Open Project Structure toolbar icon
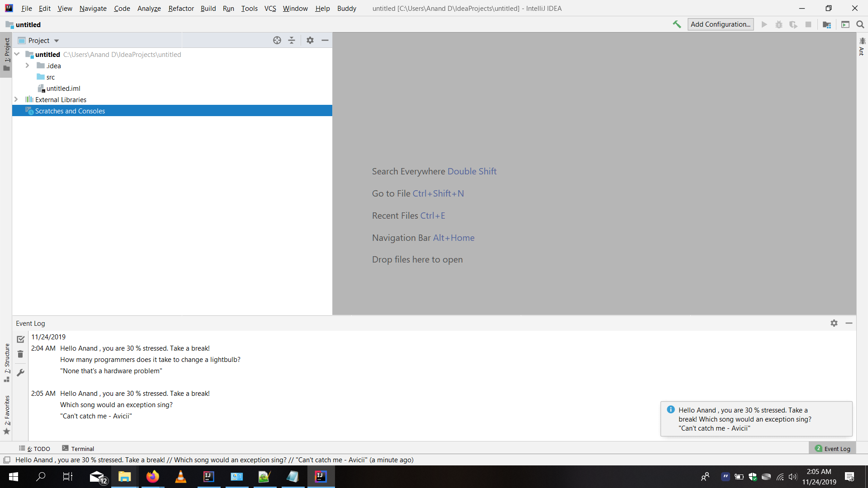The image size is (868, 488). click(827, 24)
